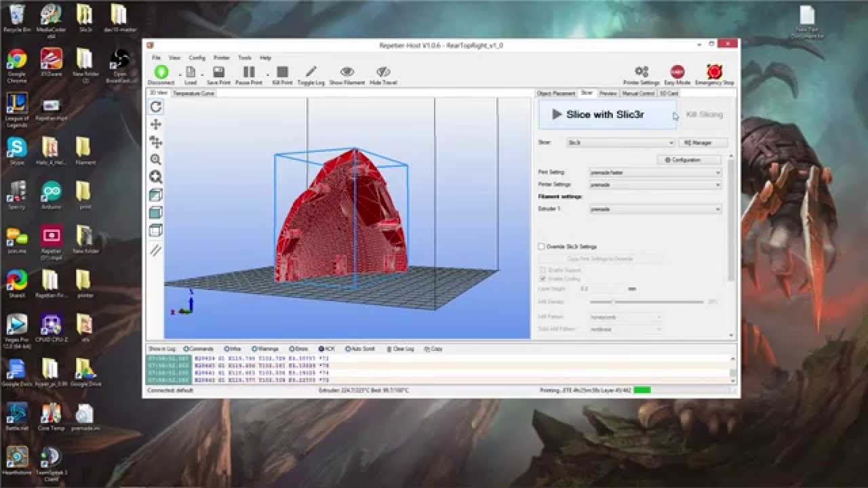
Task: Click the green print progress bar
Action: point(642,390)
